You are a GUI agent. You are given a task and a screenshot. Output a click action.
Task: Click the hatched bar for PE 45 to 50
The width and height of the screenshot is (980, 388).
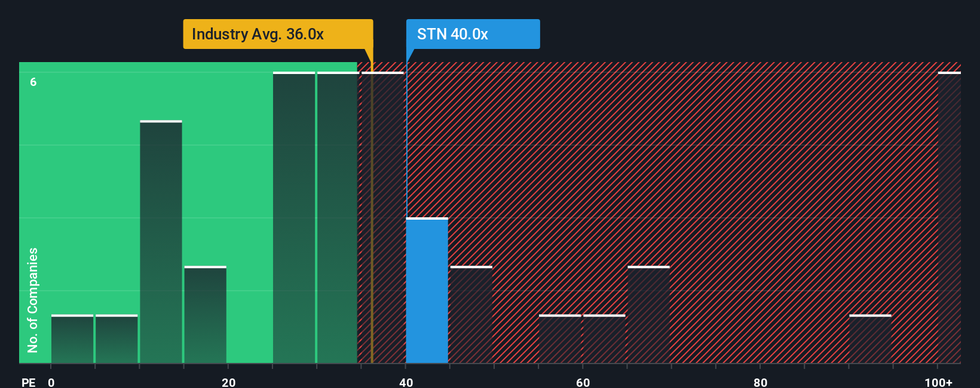(x=471, y=315)
